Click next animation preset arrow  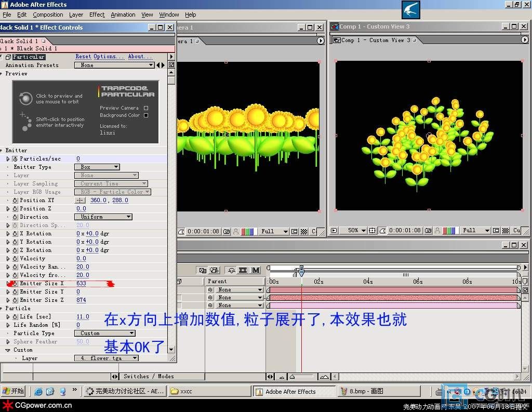(x=163, y=65)
